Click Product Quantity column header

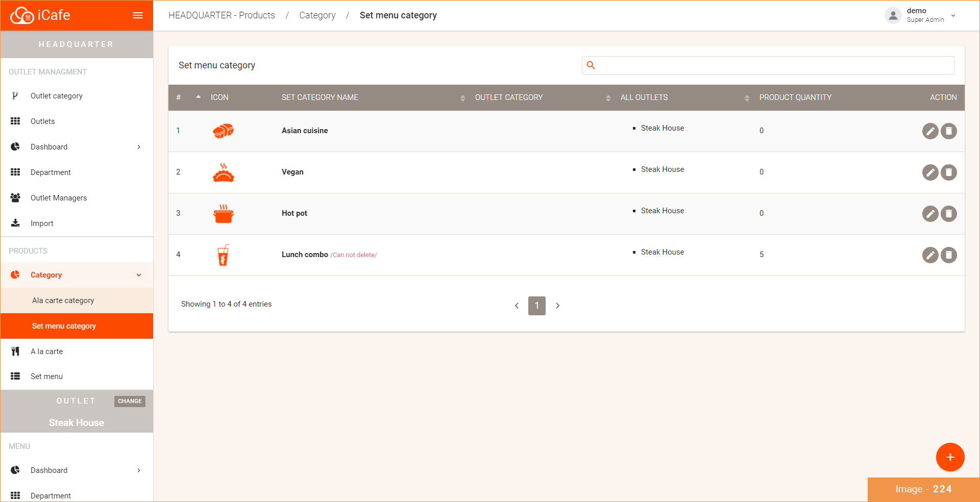click(x=795, y=97)
